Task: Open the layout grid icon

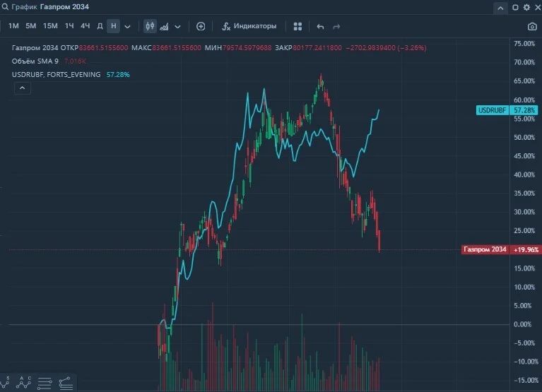Action: (x=297, y=27)
